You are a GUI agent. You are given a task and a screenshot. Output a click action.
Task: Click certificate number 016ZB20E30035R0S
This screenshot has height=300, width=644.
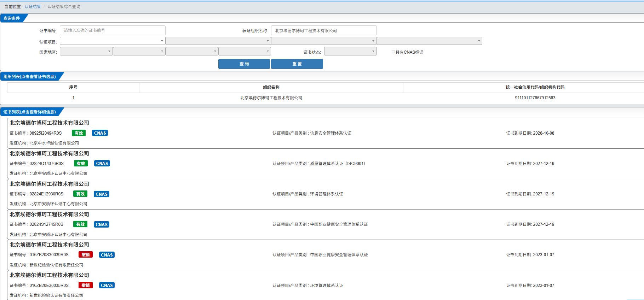coord(49,286)
